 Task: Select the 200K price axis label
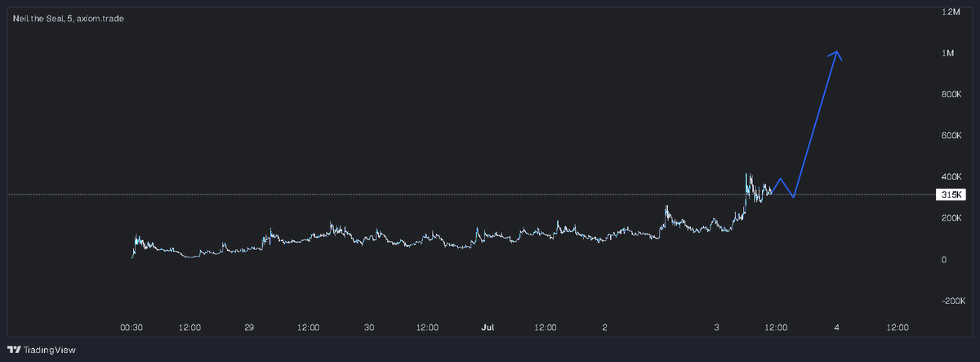(x=951, y=218)
